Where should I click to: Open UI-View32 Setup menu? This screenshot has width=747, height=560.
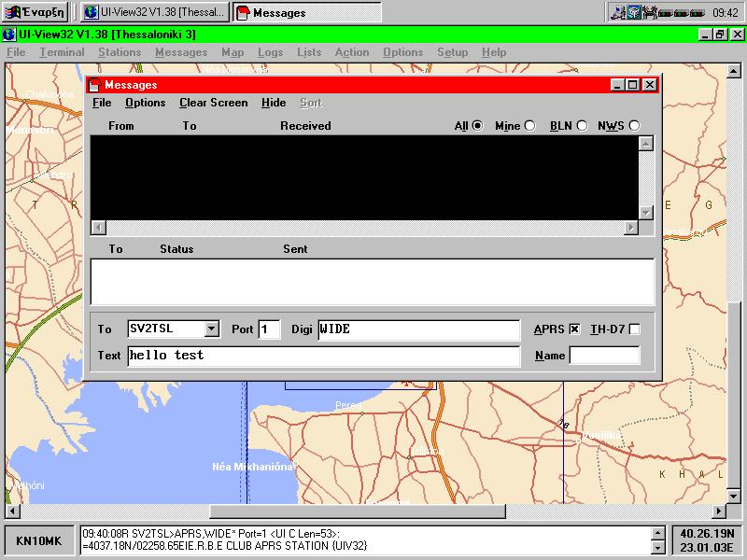(x=453, y=52)
